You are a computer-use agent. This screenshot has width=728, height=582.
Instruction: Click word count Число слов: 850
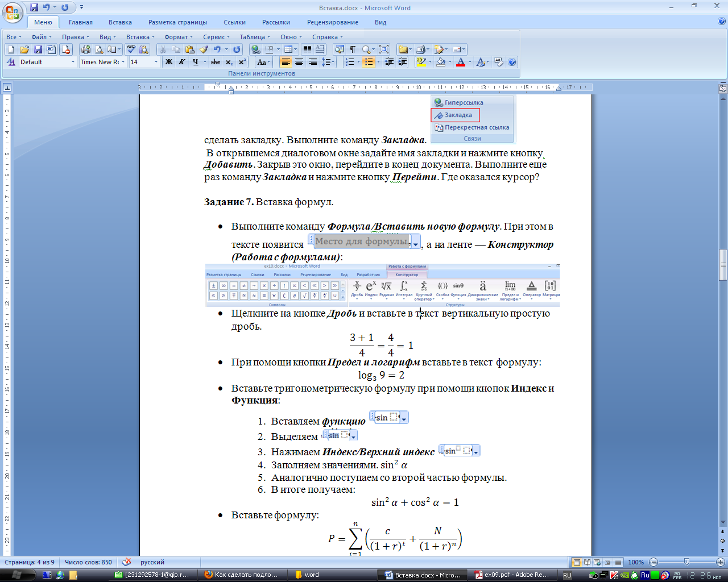pyautogui.click(x=88, y=562)
